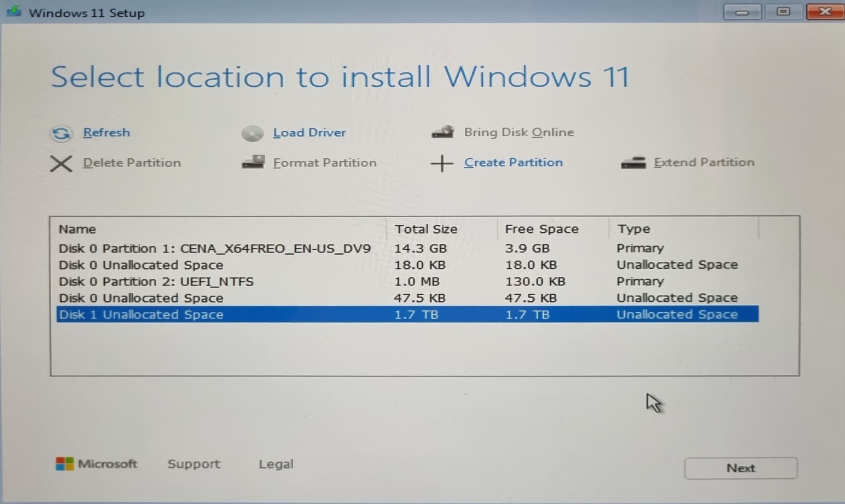Click the Format Partition text link
The height and width of the screenshot is (504, 845).
[325, 163]
